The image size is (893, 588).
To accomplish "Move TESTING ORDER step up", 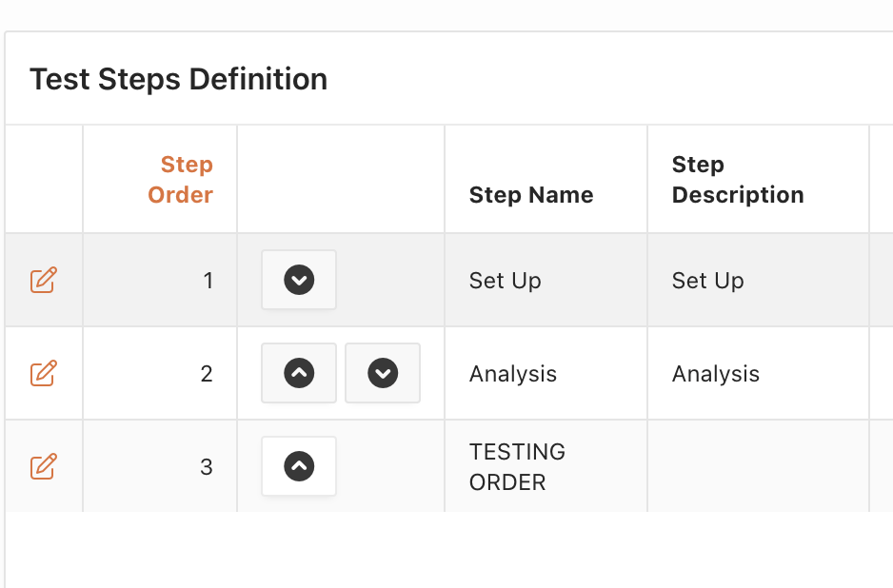I will coord(299,466).
